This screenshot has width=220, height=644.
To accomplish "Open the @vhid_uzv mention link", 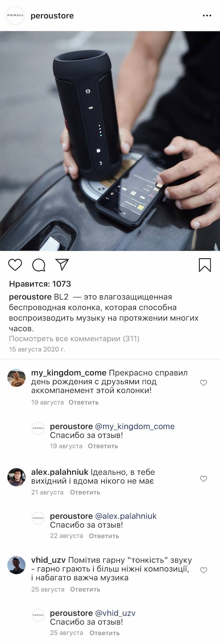I will (x=115, y=613).
